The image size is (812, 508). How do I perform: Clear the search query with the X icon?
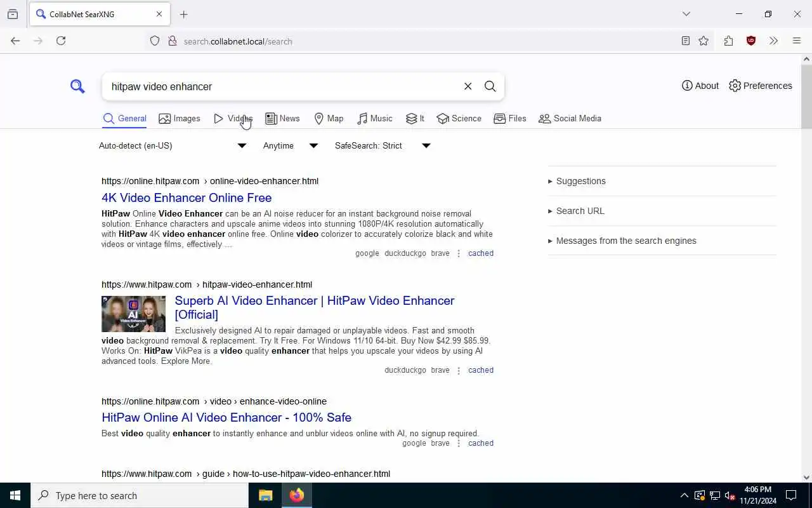(468, 86)
